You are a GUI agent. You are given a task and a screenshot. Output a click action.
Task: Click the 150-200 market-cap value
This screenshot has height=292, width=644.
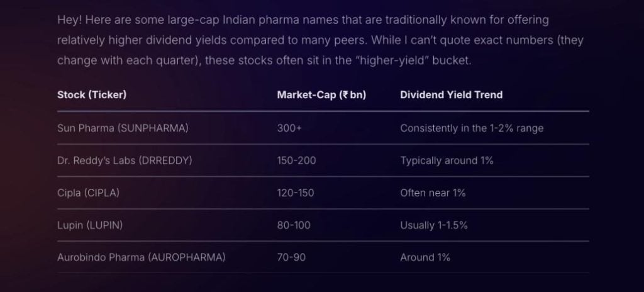pyautogui.click(x=296, y=160)
